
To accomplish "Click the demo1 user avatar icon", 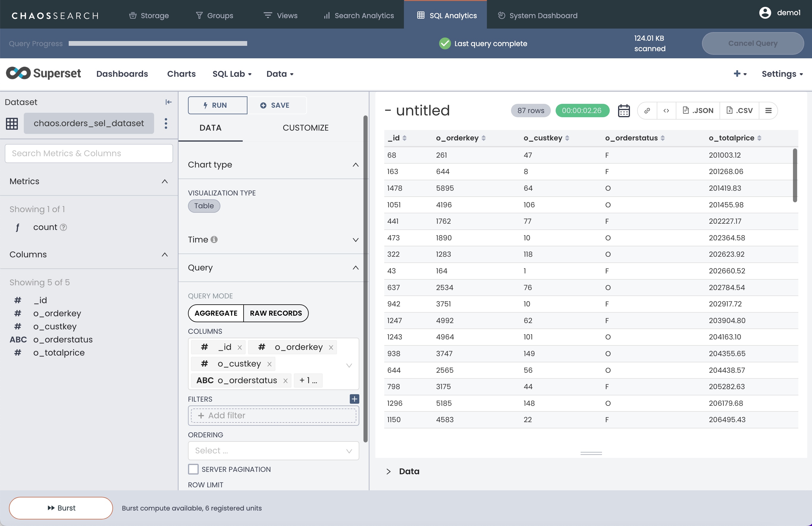I will pyautogui.click(x=765, y=13).
